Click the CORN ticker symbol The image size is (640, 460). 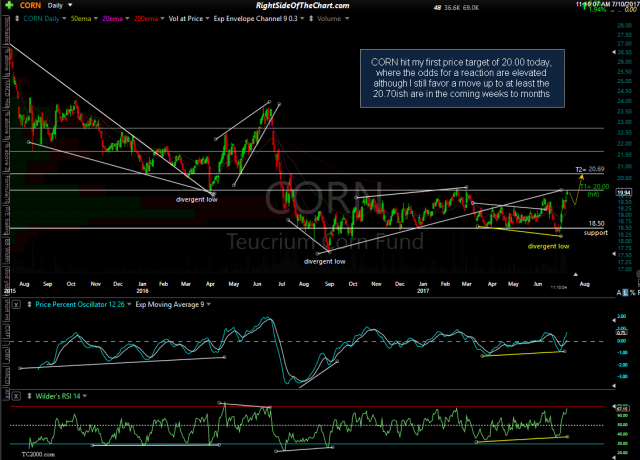30,5
